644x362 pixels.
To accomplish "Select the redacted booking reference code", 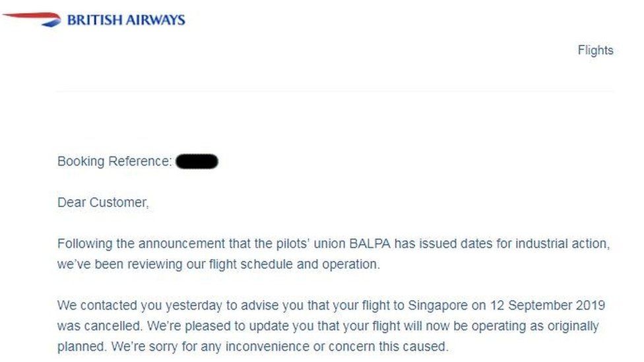I will point(197,161).
